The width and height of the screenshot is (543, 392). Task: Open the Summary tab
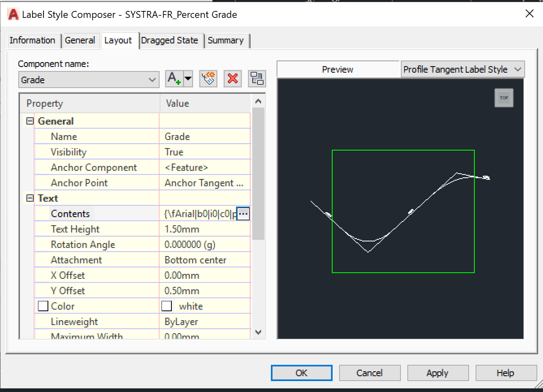pos(227,40)
